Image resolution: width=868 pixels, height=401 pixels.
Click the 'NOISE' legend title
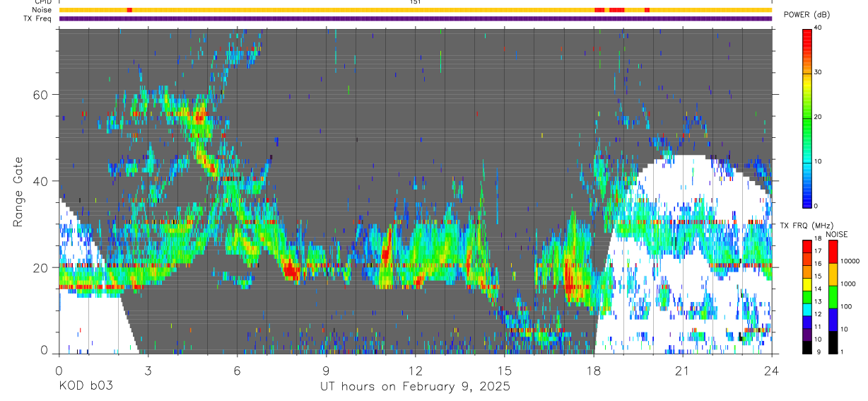(x=836, y=234)
